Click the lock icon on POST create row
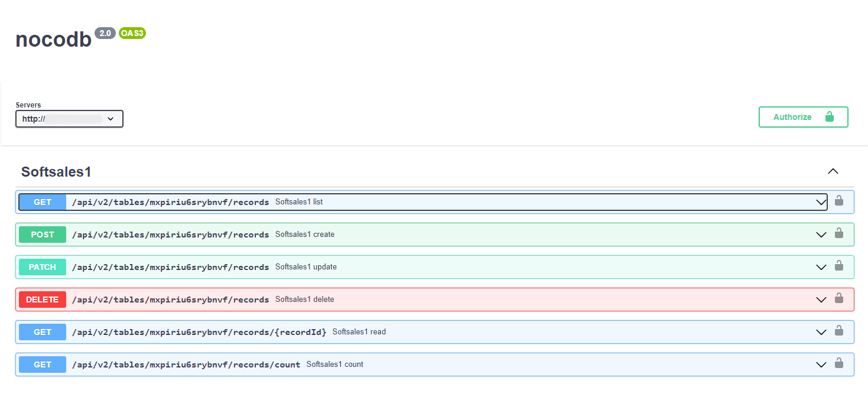This screenshot has width=868, height=397. (x=838, y=234)
